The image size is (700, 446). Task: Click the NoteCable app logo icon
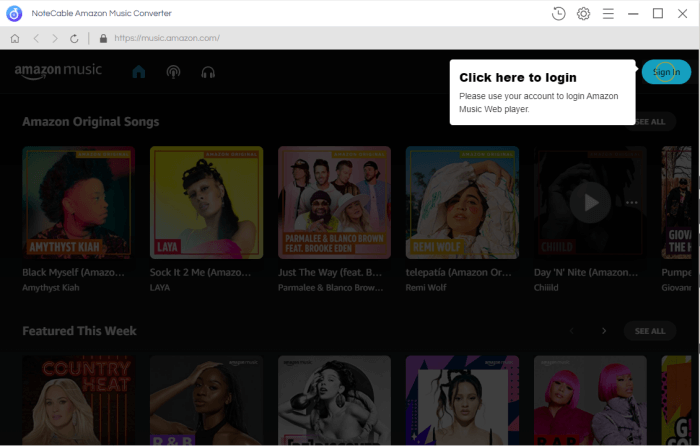coord(14,13)
